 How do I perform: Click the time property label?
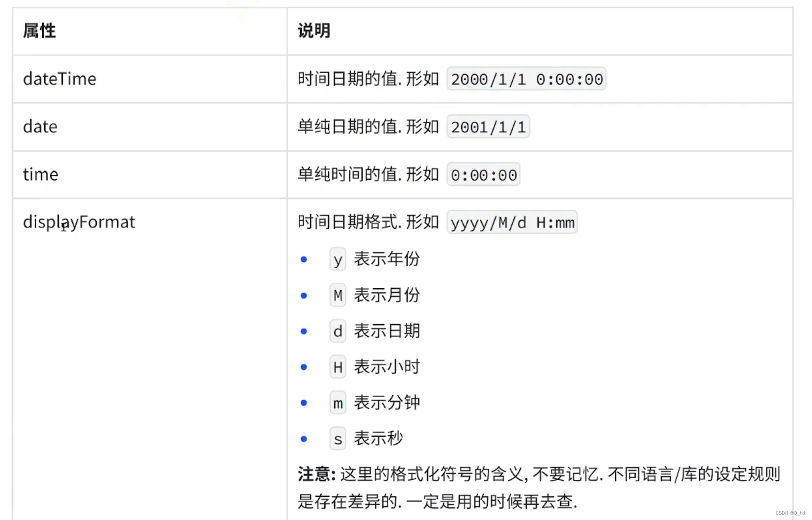click(40, 174)
